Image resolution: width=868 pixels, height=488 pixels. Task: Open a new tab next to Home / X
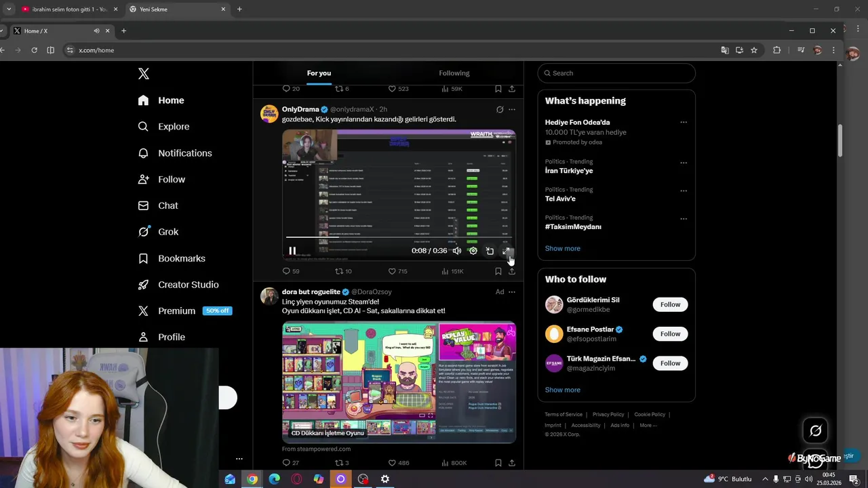(x=123, y=30)
